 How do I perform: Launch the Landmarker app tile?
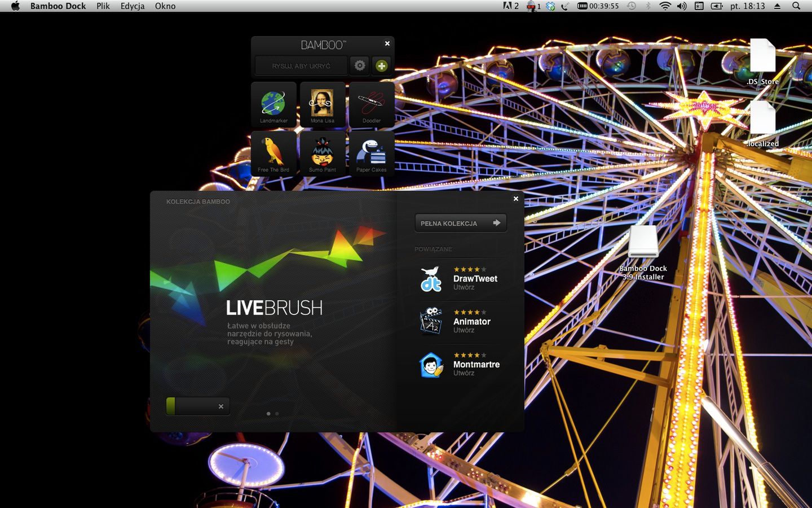coord(273,104)
